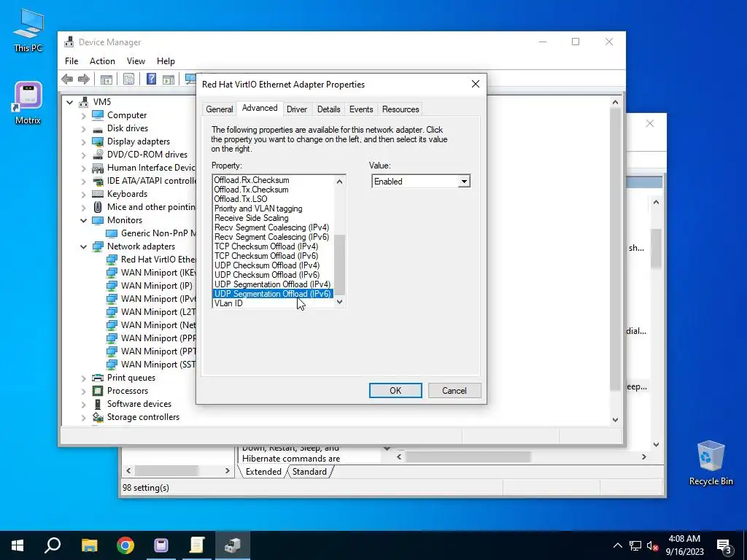The image size is (747, 560).
Task: Click the Mice and other pointing devices icon
Action: (x=98, y=207)
